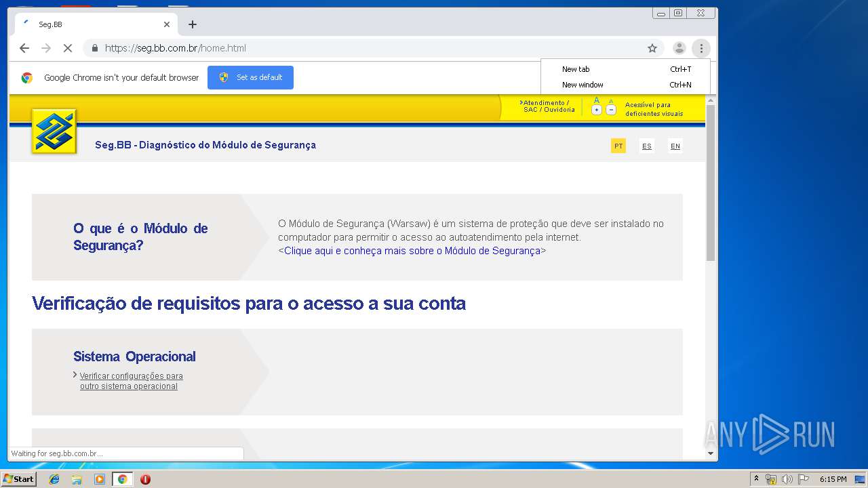This screenshot has height=488, width=868.
Task: Select the Chrome taskbar button
Action: 122,479
